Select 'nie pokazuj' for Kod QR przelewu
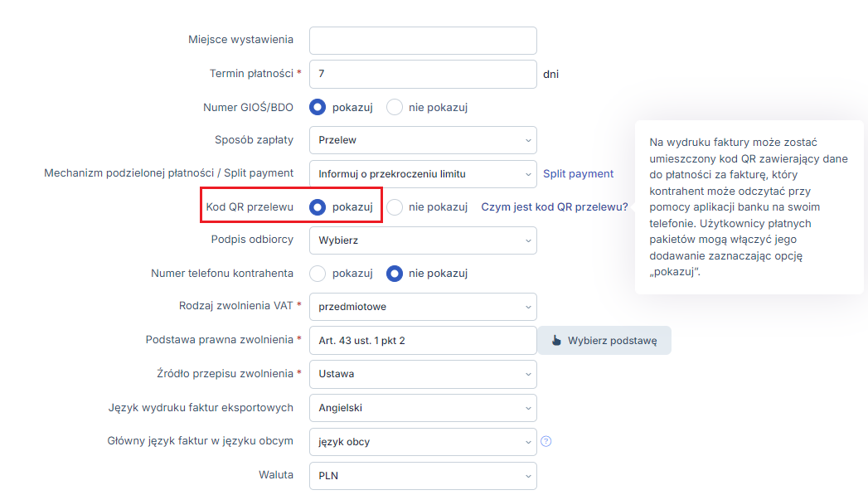Screen dimensions: 868x495 coord(394,207)
